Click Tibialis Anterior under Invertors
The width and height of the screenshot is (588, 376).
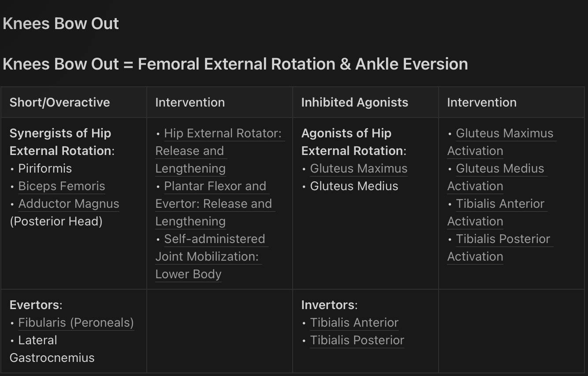pos(354,323)
